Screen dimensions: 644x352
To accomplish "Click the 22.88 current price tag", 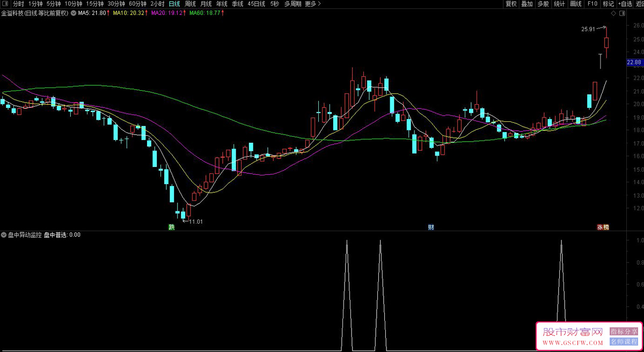I will coord(634,63).
